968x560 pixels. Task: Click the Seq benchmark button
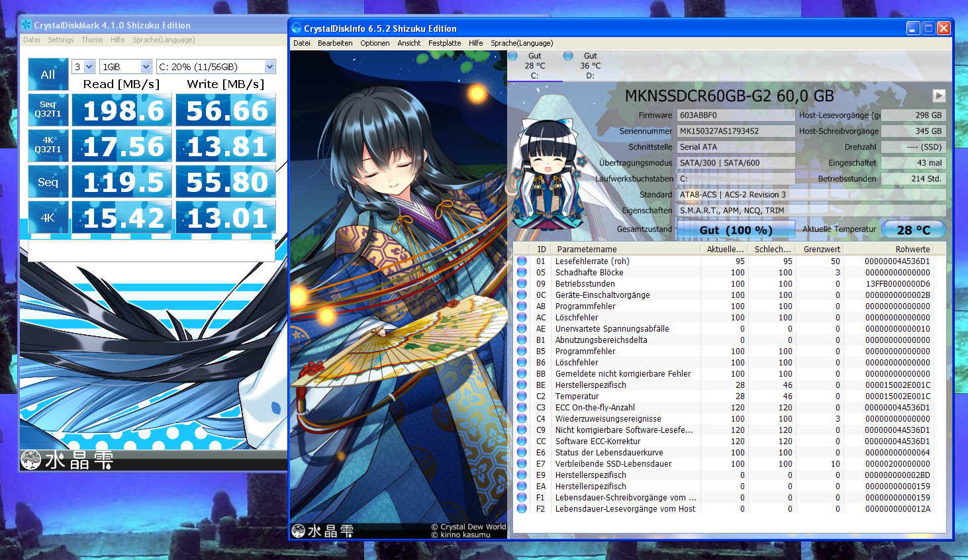(x=48, y=181)
